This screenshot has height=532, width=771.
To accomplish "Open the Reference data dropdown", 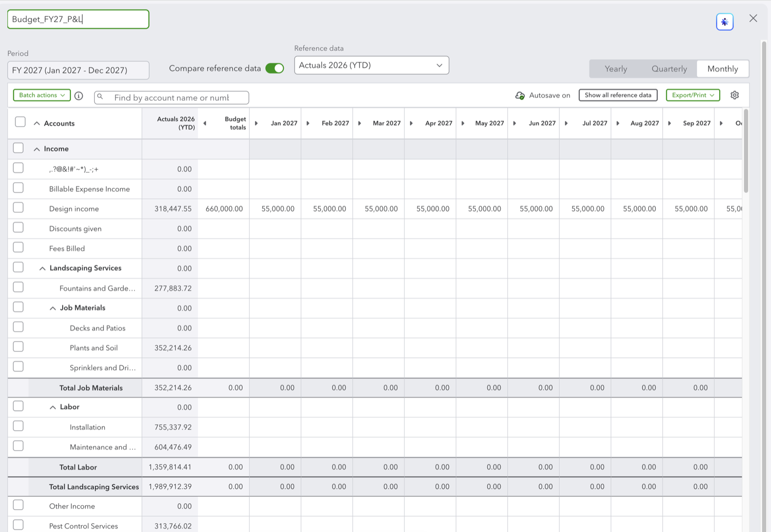I will click(372, 65).
